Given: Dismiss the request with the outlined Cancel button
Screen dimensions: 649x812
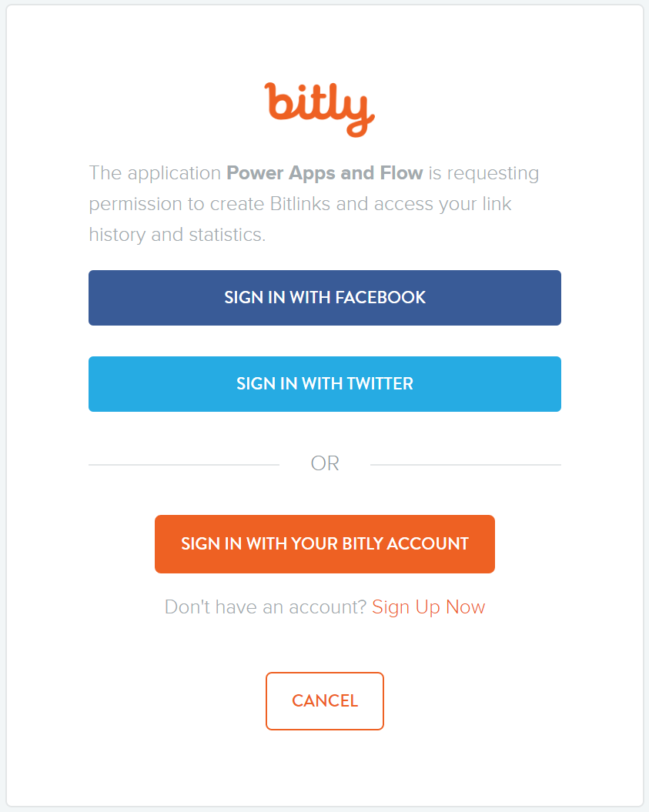Looking at the screenshot, I should 324,700.
